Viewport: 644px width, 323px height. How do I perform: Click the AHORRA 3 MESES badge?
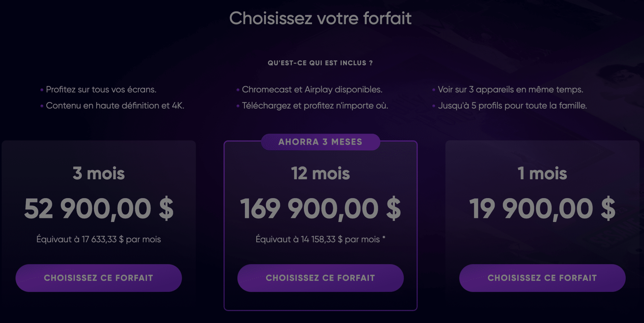pos(320,142)
